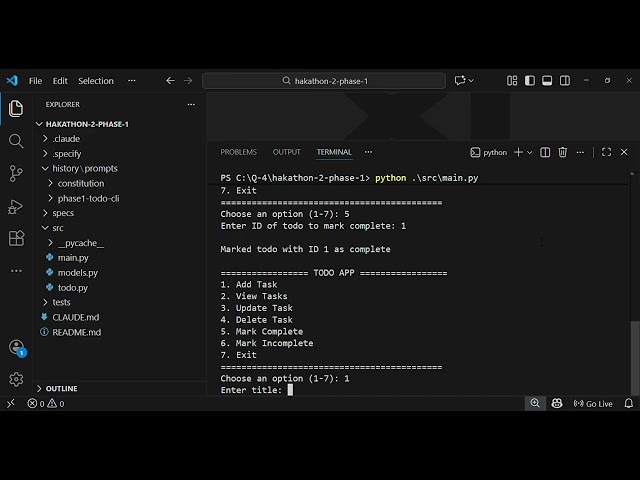Open Customize Layout icon
Viewport: 640px width, 480px height.
click(512, 81)
